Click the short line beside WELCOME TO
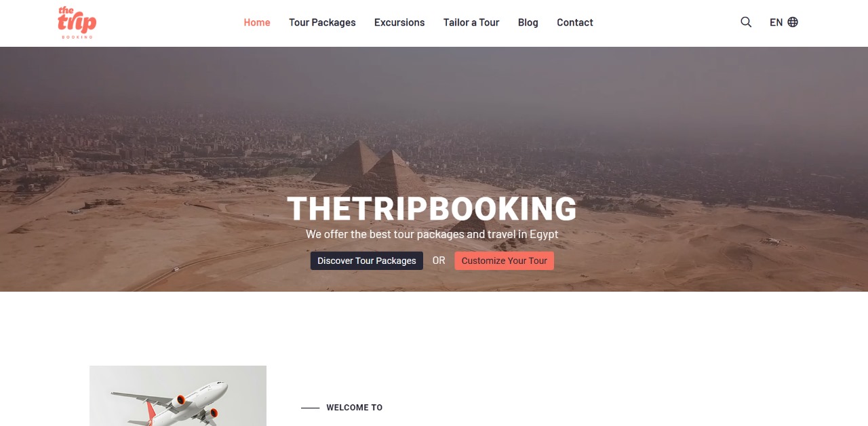The height and width of the screenshot is (426, 868). pos(310,408)
